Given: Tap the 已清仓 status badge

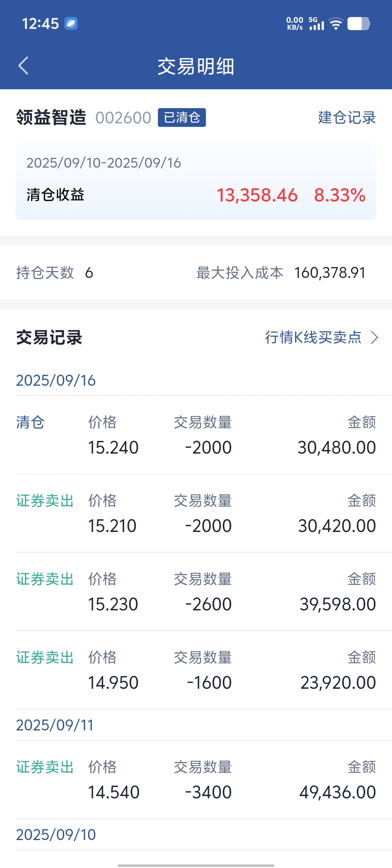Looking at the screenshot, I should [x=182, y=118].
